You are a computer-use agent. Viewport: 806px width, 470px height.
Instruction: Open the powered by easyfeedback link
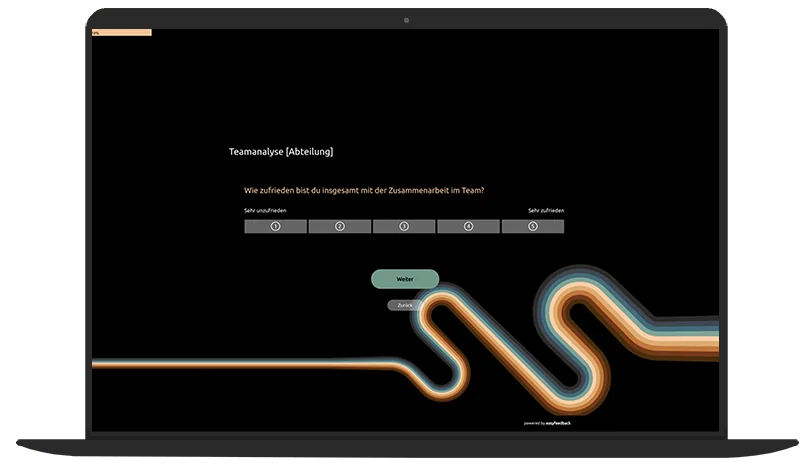(547, 423)
